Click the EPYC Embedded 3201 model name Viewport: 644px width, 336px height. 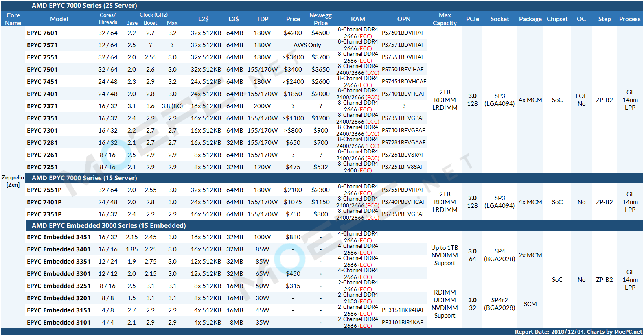[59, 298]
